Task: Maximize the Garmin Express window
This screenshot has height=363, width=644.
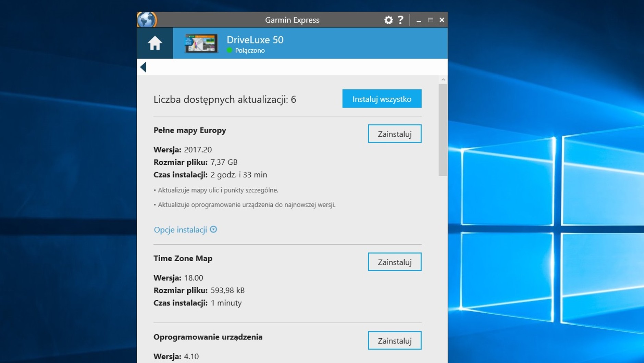Action: [x=431, y=20]
